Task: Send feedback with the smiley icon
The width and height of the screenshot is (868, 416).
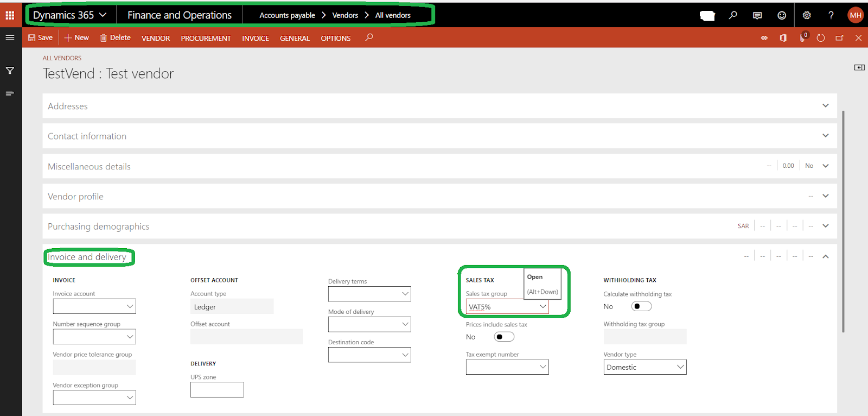Action: point(782,15)
